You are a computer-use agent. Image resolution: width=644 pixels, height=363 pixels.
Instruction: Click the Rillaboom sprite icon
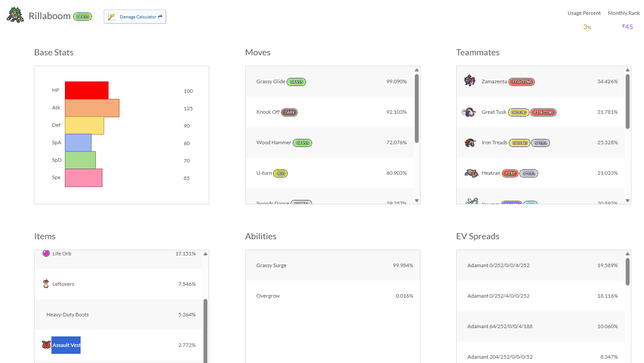(x=15, y=15)
